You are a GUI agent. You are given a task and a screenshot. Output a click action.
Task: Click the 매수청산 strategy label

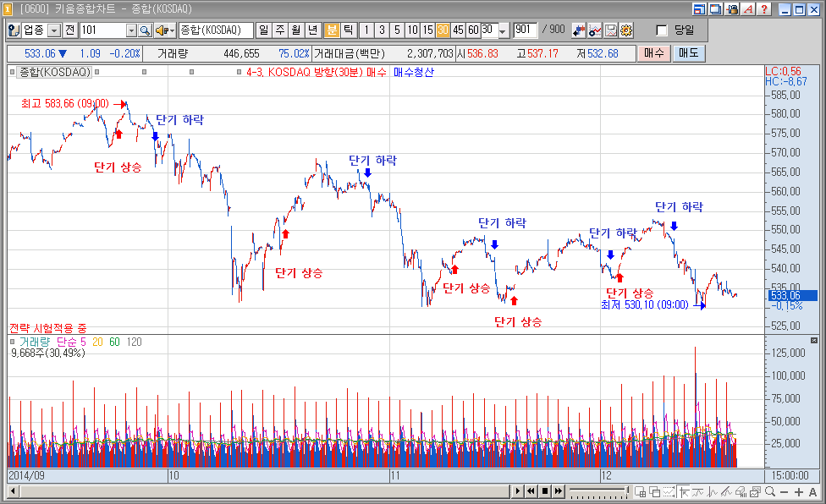414,72
